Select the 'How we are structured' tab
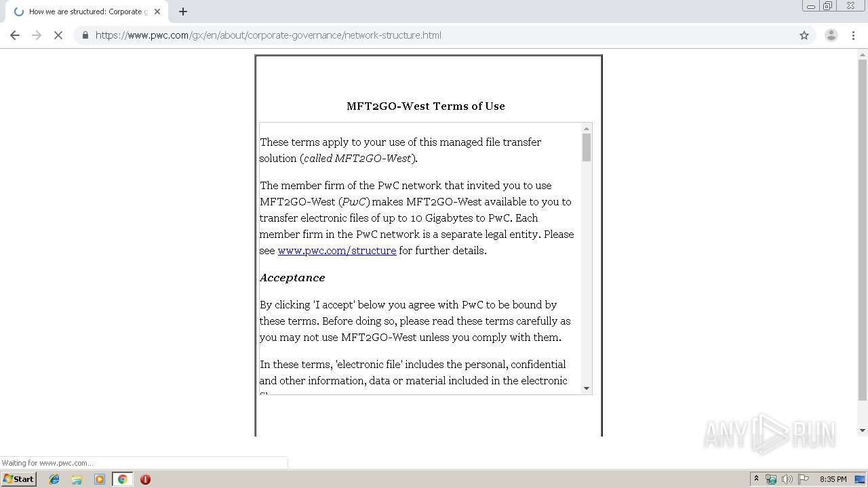The width and height of the screenshot is (868, 488). 87,12
